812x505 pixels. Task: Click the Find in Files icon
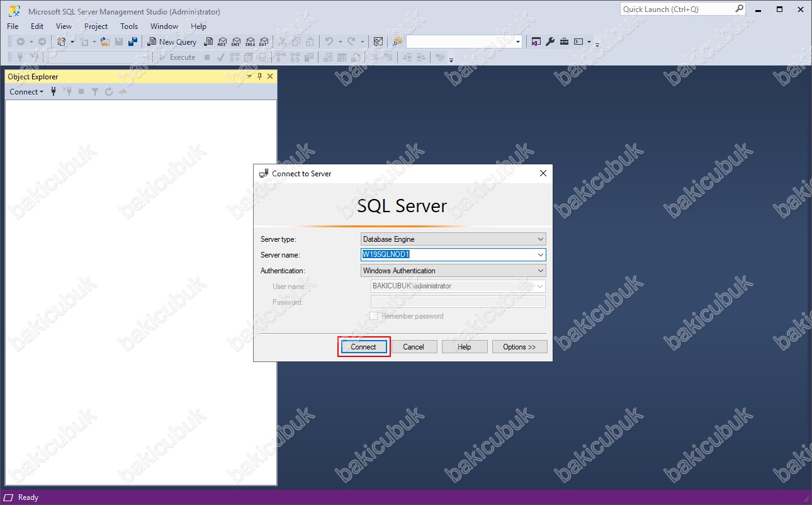[x=397, y=42]
